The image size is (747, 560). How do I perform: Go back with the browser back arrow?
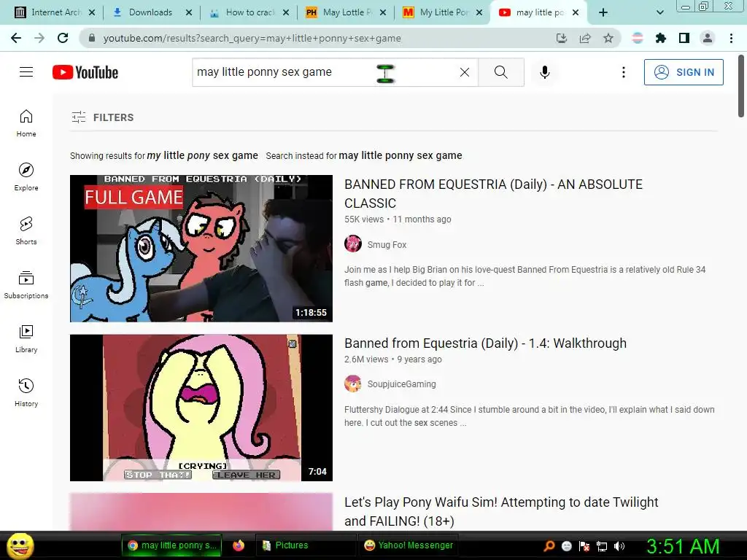click(x=16, y=38)
